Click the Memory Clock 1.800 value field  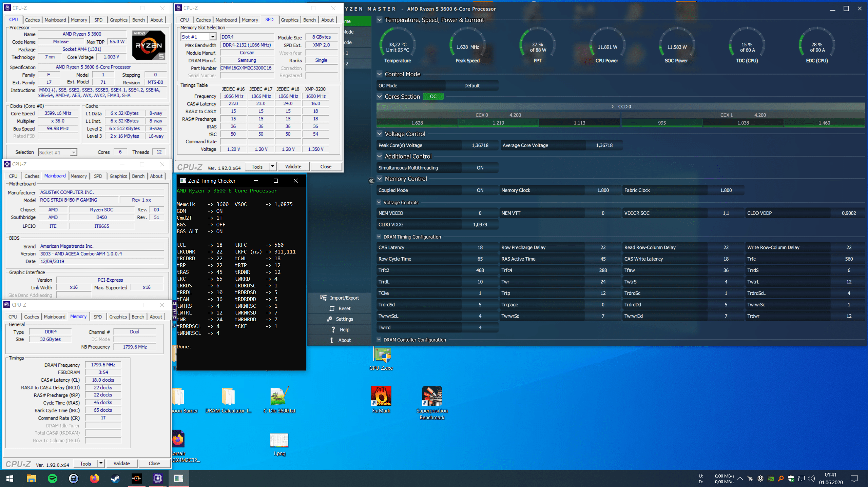[602, 190]
